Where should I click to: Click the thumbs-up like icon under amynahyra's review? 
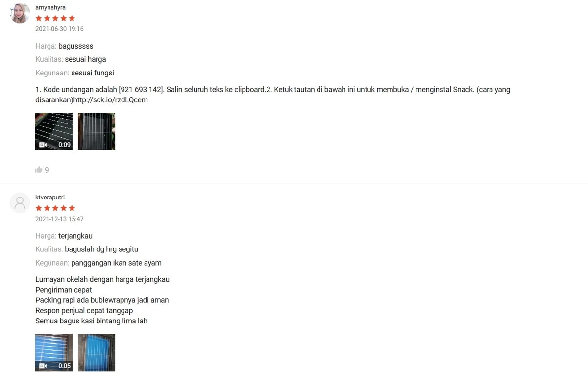[39, 170]
